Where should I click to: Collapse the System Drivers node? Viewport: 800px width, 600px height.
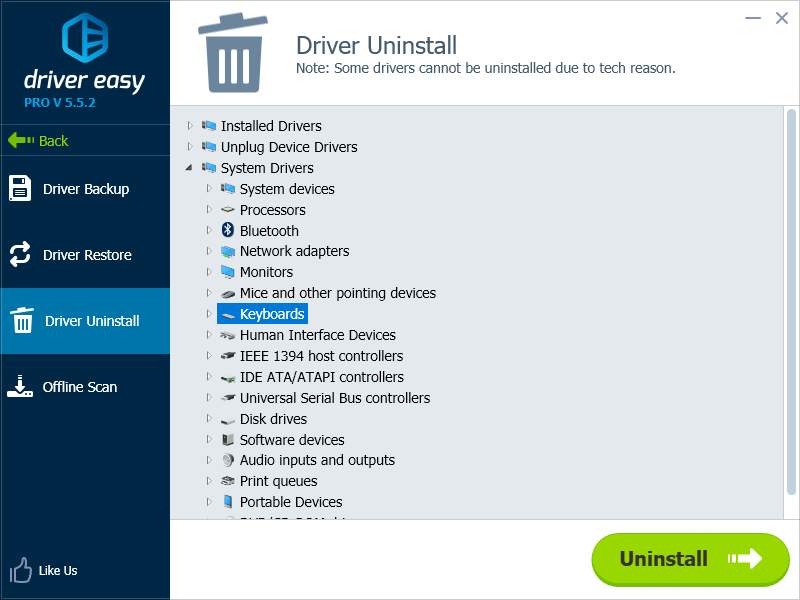(190, 168)
